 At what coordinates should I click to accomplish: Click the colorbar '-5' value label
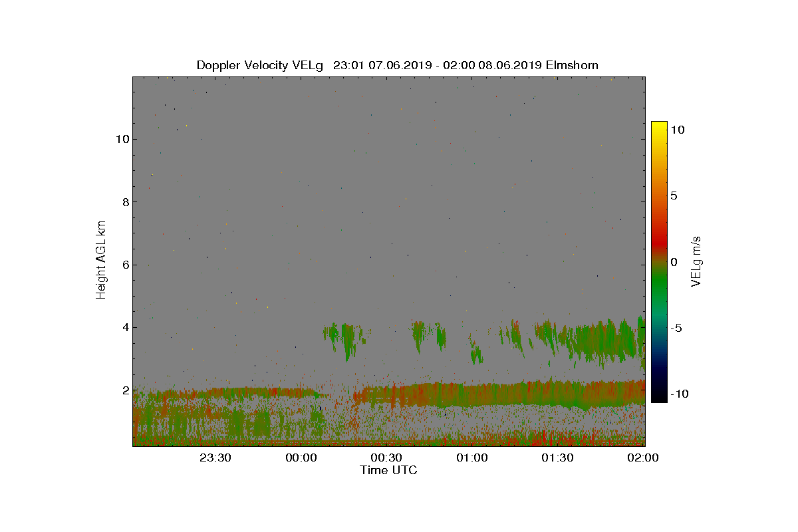pyautogui.click(x=676, y=328)
